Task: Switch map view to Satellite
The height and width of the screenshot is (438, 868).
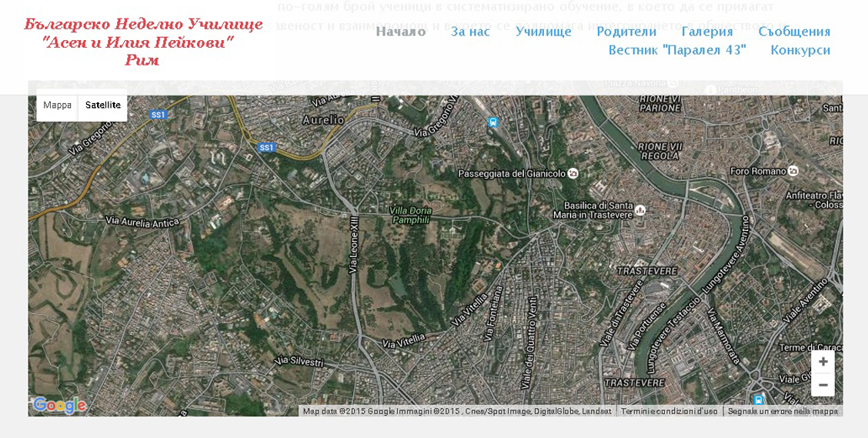Action: (102, 105)
